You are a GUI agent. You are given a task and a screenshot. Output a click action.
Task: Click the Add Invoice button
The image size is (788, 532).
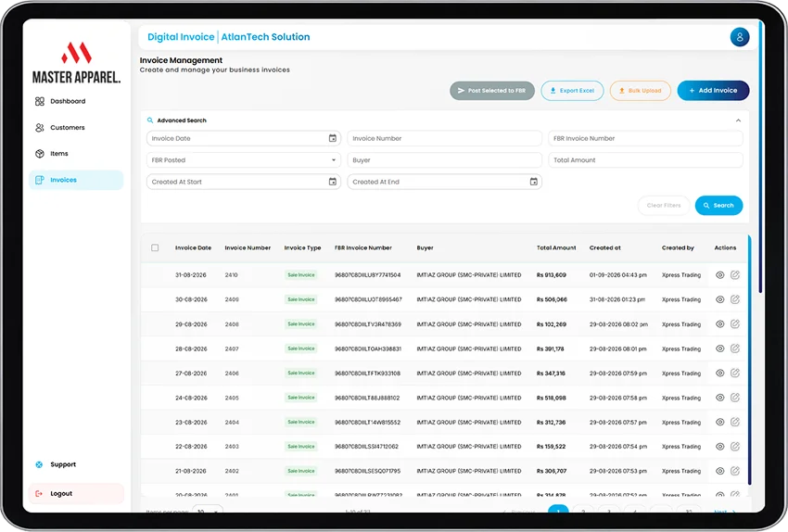[x=713, y=91]
